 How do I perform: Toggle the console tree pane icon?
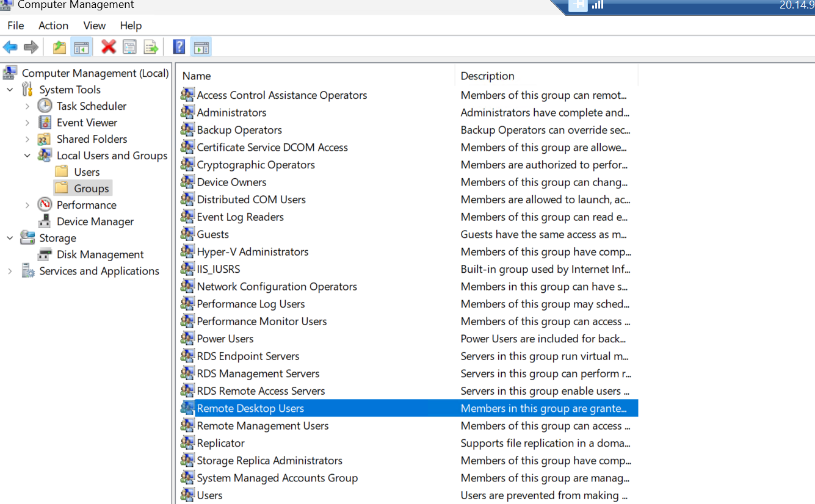(x=81, y=46)
